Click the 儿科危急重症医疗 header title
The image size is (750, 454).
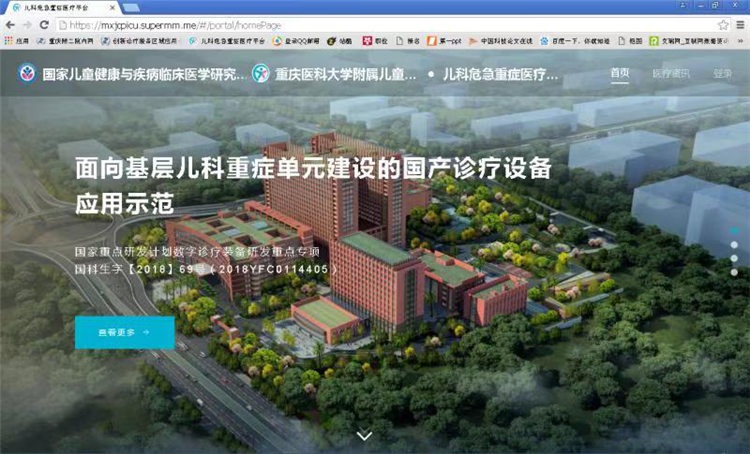(500, 74)
